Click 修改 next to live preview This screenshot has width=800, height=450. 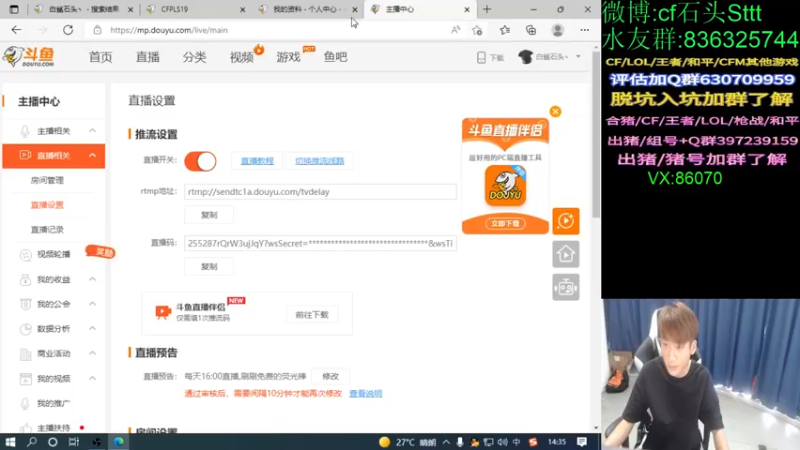331,376
